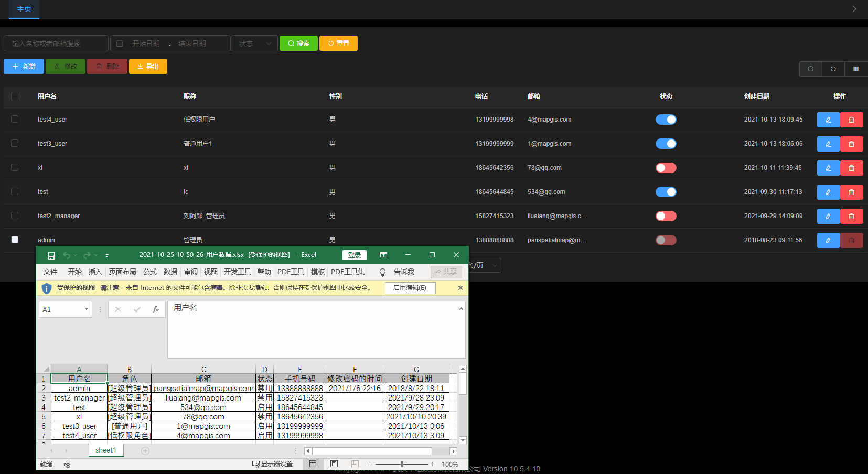Click the Excel redo arrow
This screenshot has width=868, height=474.
[87, 255]
